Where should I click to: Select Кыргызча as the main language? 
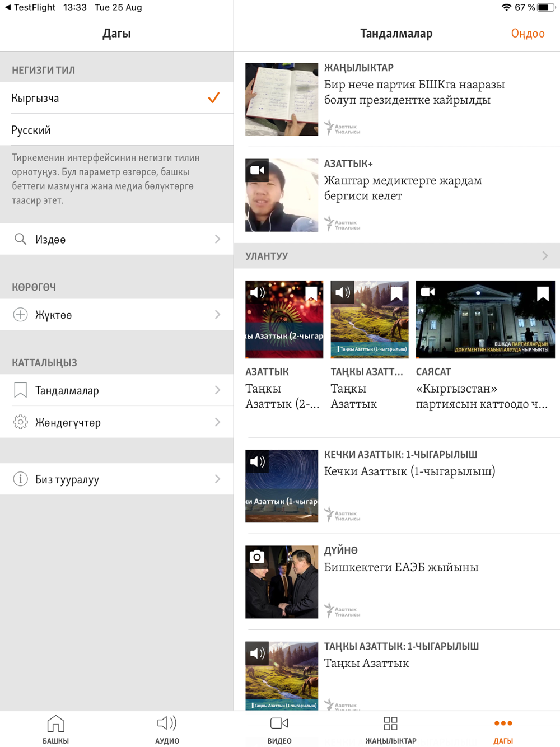(x=116, y=98)
